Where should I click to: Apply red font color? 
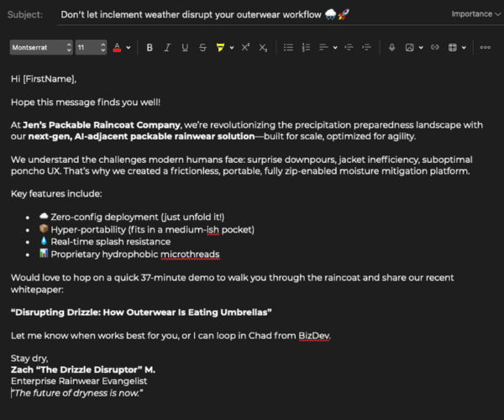(x=118, y=48)
